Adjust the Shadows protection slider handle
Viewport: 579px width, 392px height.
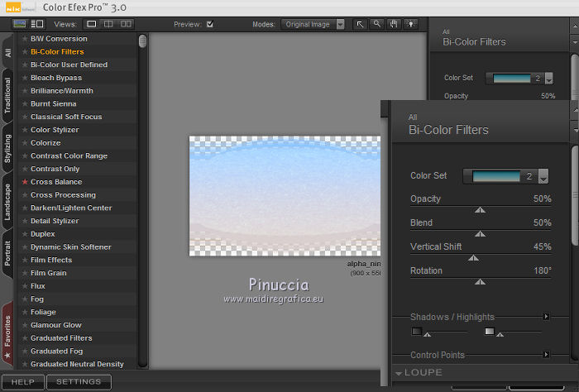coord(428,334)
